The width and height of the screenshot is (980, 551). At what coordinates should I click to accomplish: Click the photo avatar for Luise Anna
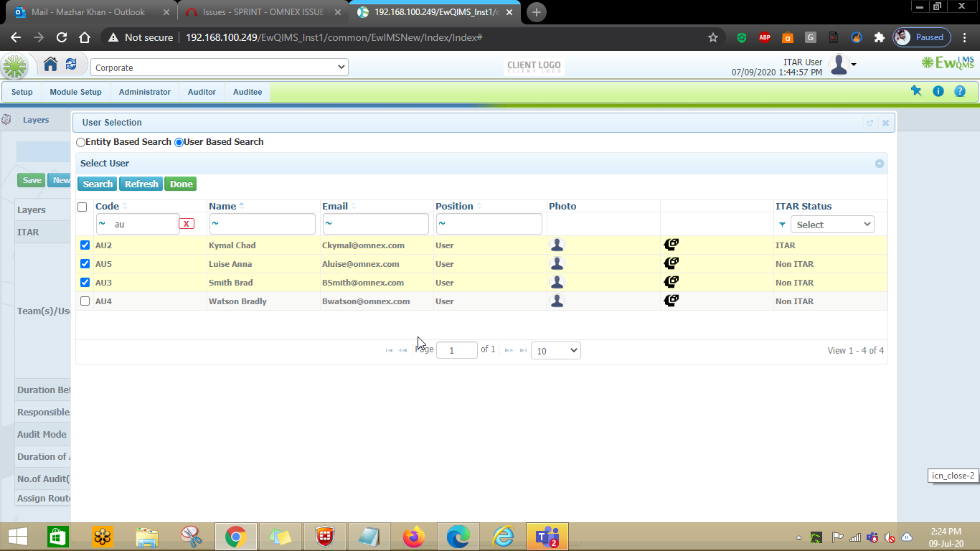[557, 264]
